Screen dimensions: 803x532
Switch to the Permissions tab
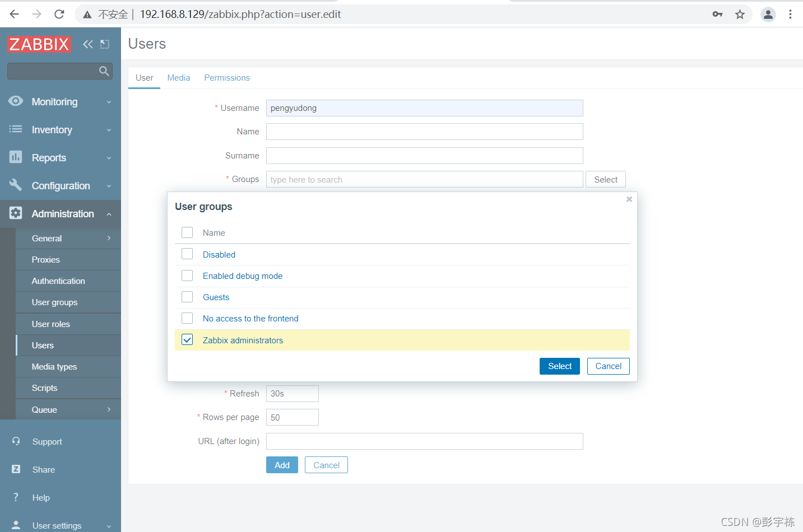coord(227,78)
